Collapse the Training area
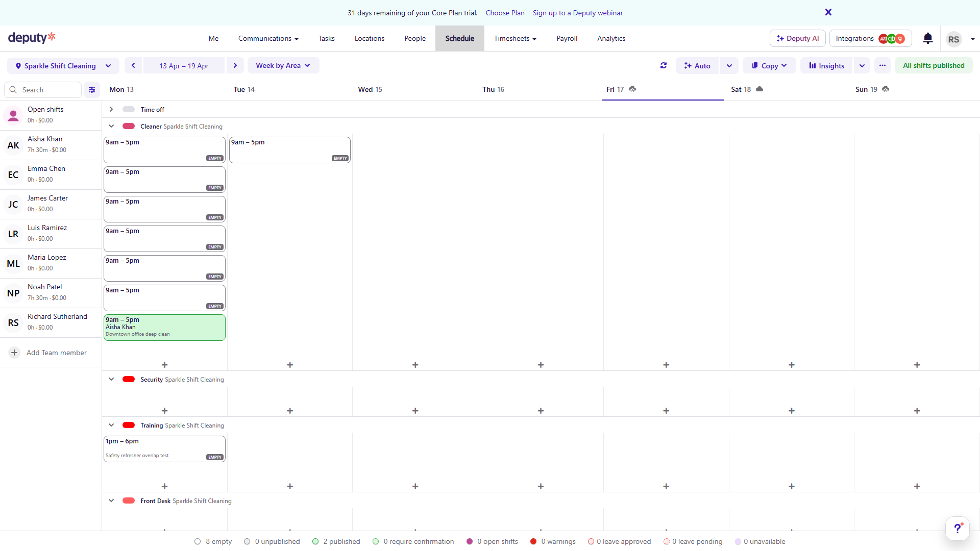Screen dimensions: 980x551 point(111,425)
